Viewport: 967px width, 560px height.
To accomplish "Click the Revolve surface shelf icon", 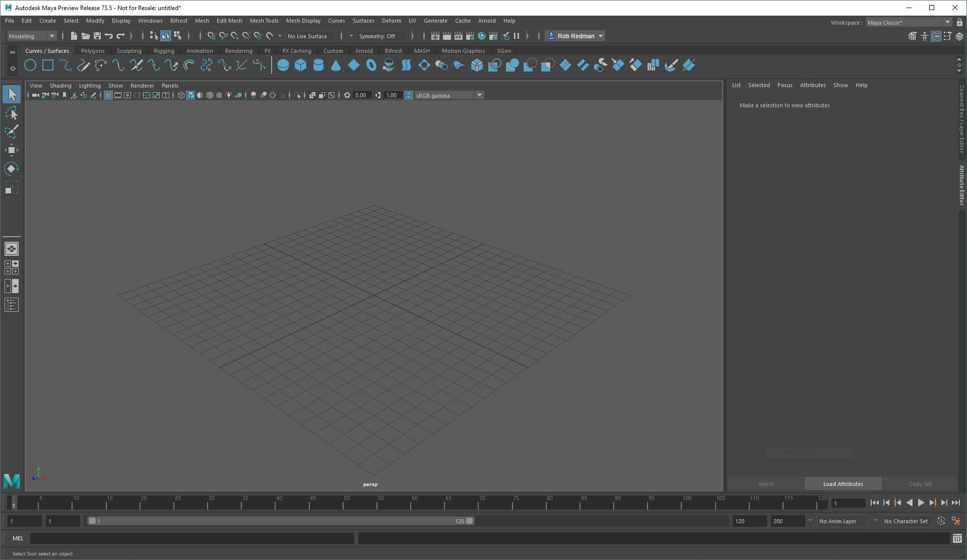I will tap(389, 65).
